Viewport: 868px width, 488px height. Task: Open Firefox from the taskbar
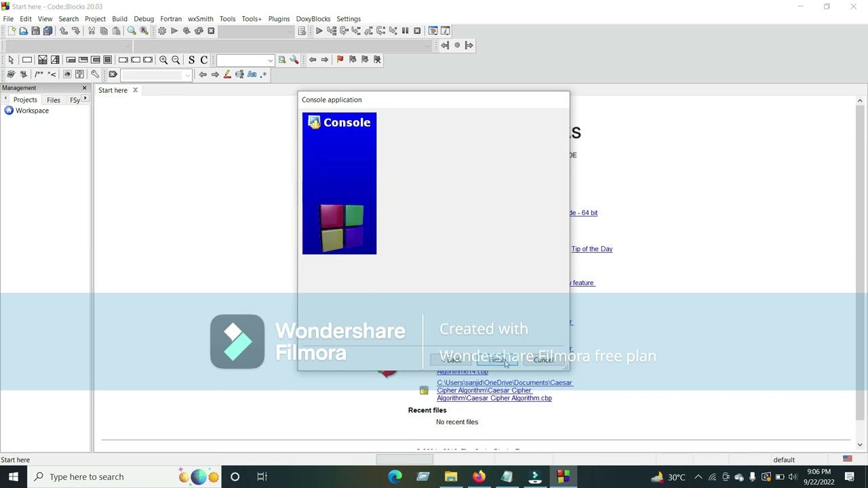[479, 476]
